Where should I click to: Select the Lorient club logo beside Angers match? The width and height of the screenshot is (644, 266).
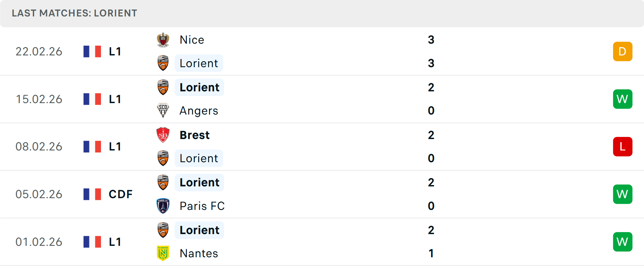163,87
